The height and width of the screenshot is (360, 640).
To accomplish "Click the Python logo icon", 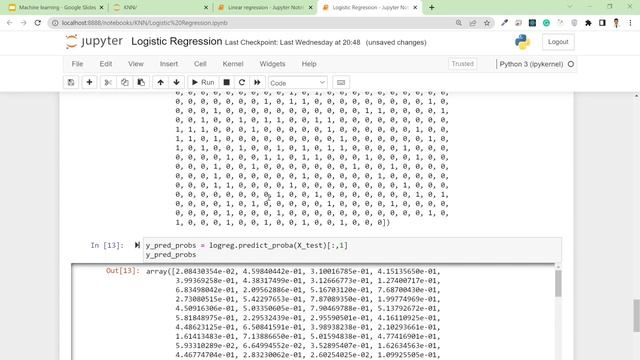I will 522,42.
